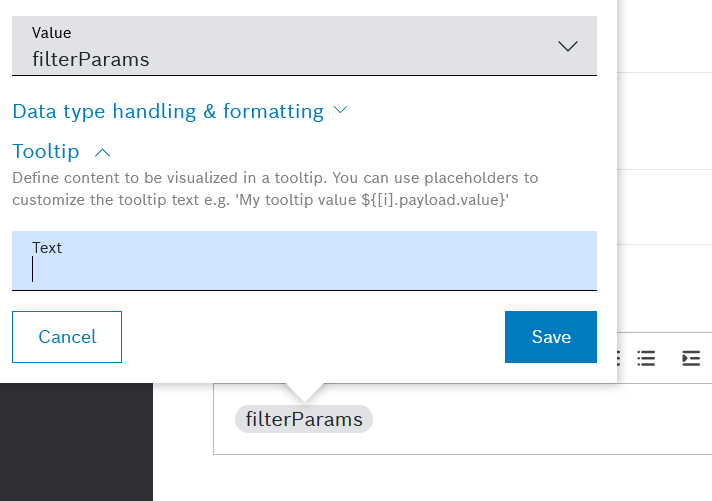
Task: Expand Data type handling & formatting section
Action: click(x=168, y=111)
